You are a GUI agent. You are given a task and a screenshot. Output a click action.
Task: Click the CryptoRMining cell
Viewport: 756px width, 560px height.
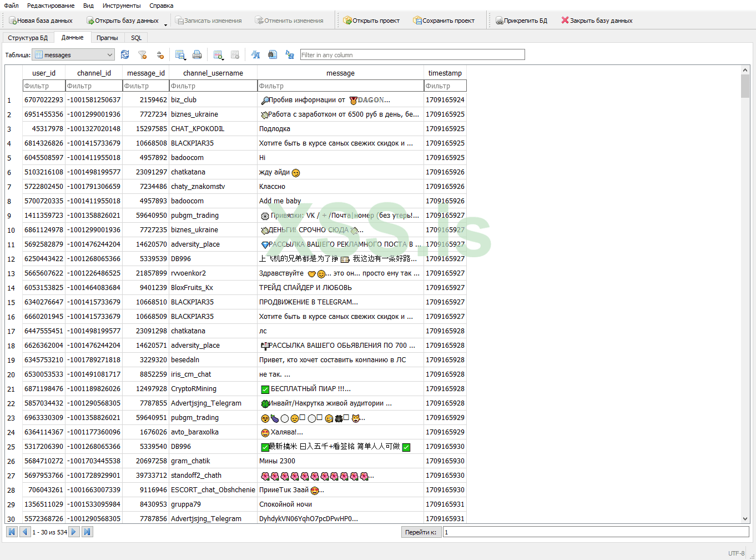point(213,389)
